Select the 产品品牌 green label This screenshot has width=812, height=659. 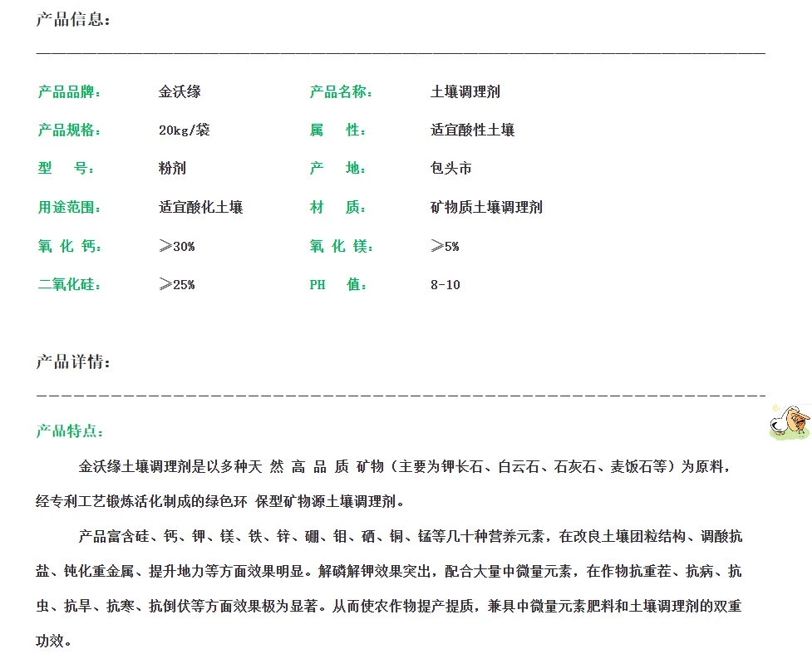(67, 91)
